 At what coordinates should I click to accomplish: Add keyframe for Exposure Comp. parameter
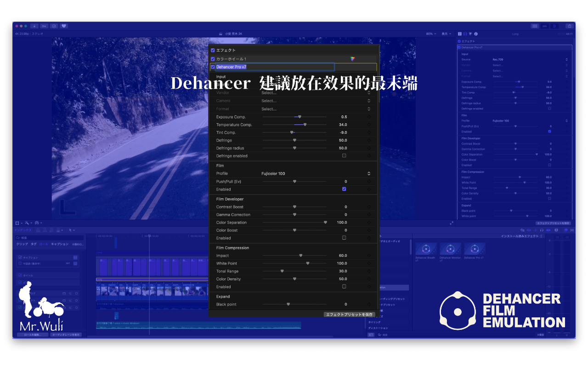tap(369, 117)
